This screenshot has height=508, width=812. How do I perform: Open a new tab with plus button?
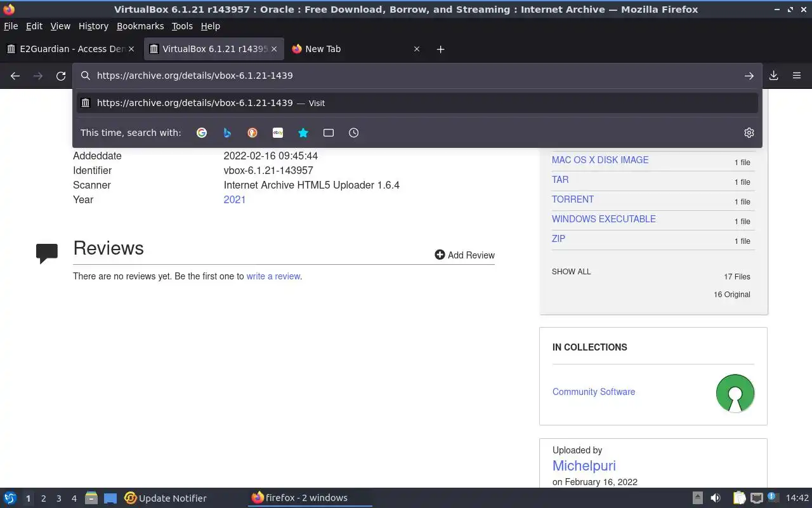pos(441,49)
